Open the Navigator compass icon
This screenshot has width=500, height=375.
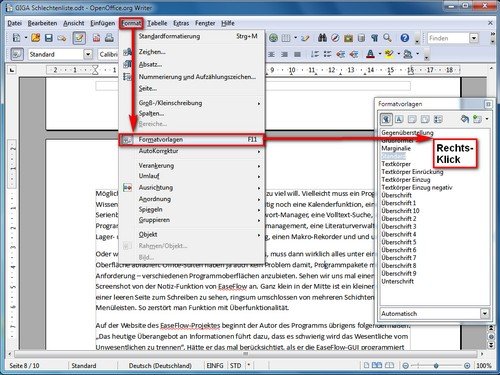(x=335, y=38)
